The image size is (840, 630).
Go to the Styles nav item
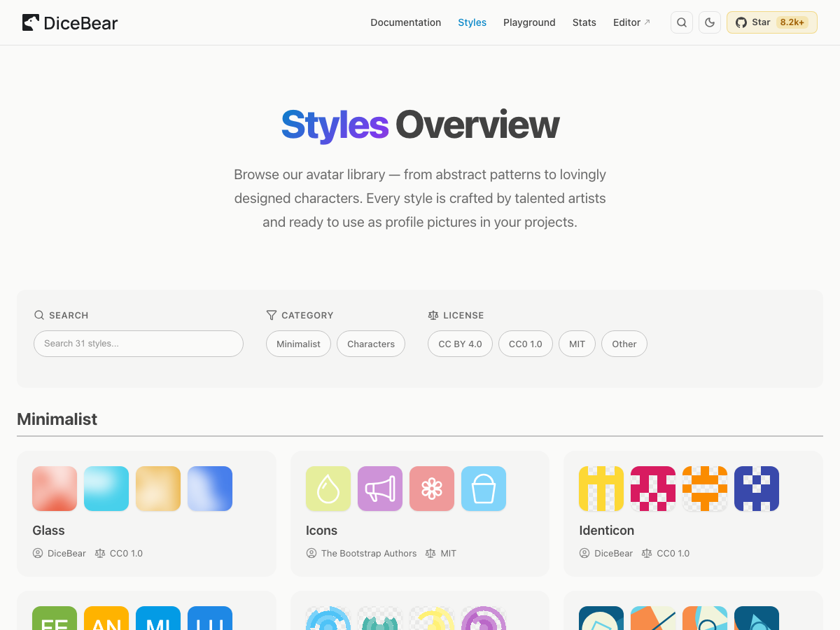click(x=472, y=22)
